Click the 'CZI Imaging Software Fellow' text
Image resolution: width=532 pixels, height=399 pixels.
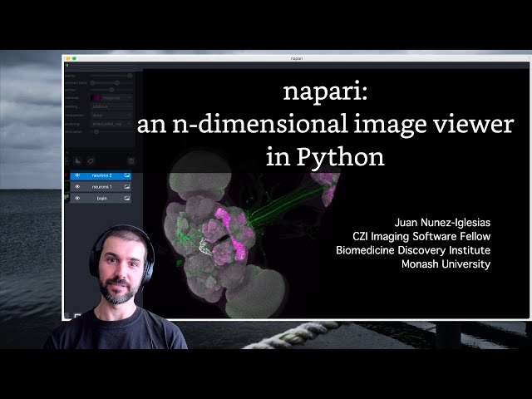pyautogui.click(x=421, y=236)
